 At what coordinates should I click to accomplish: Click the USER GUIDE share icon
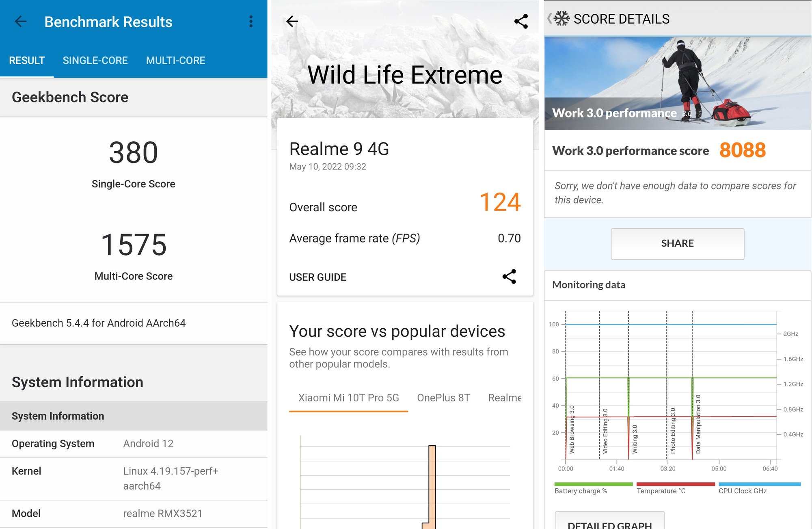510,277
